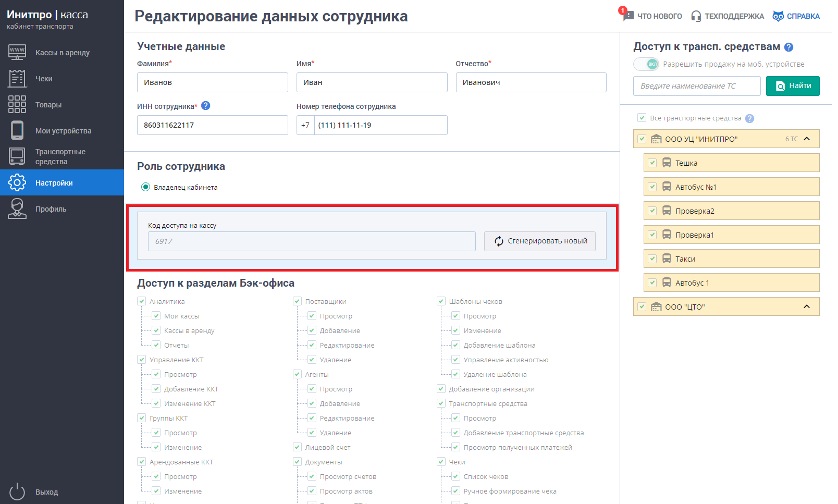
Task: Select the Владелец кабинета radio button
Action: (146, 187)
